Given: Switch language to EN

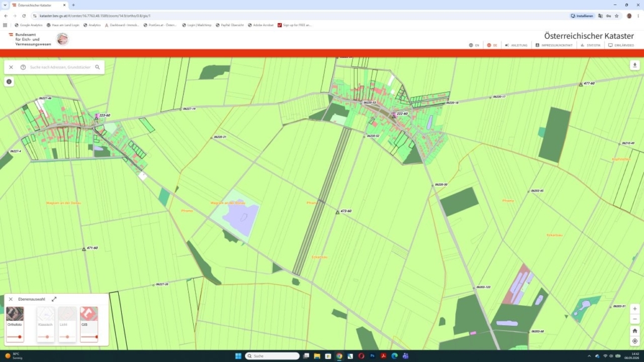Looking at the screenshot, I should click(474, 45).
